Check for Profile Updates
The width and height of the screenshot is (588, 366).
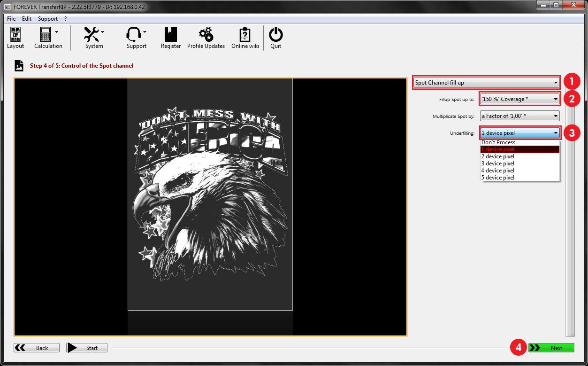(x=206, y=37)
